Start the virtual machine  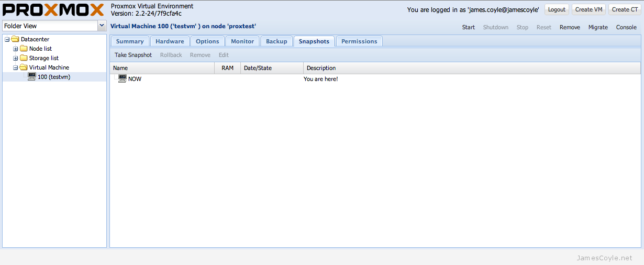[469, 27]
